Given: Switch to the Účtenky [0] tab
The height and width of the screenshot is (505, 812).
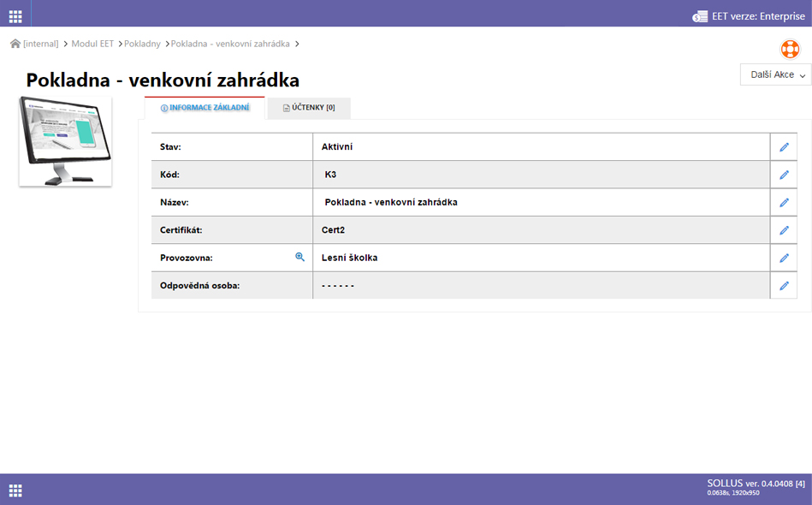Looking at the screenshot, I should tap(309, 108).
